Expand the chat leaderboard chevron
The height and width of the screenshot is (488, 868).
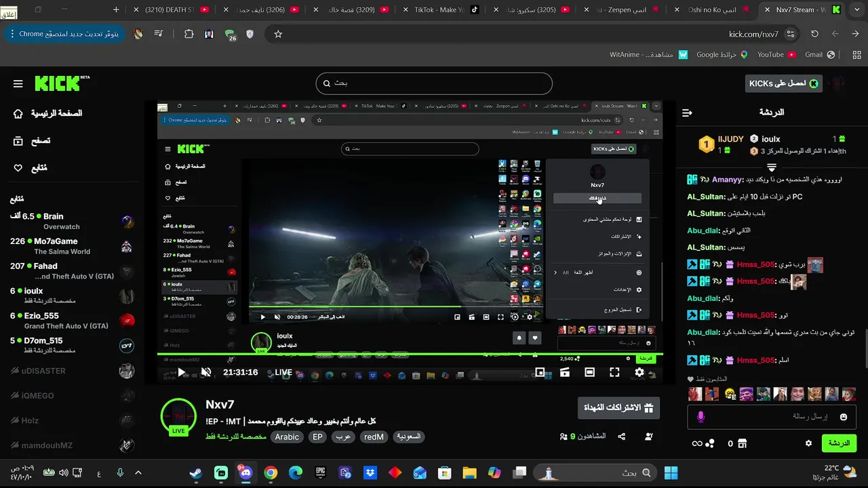coord(772,166)
